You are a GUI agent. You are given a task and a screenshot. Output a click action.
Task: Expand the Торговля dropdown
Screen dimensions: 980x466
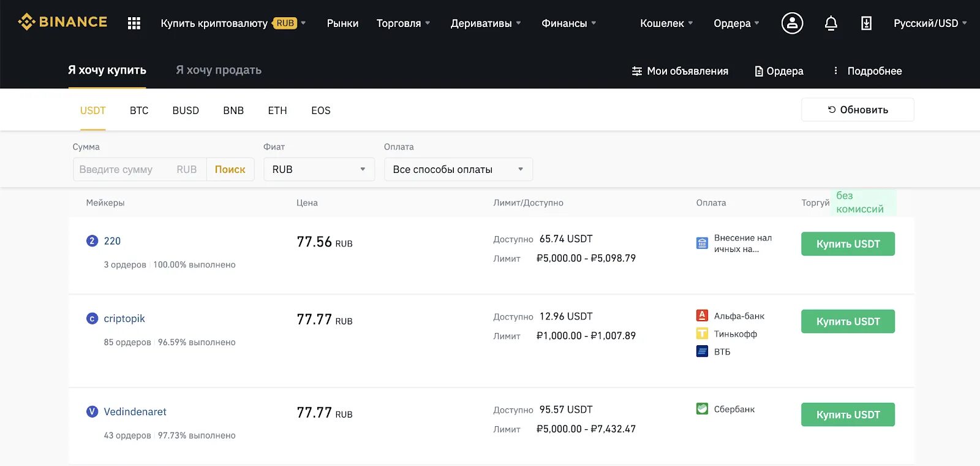(403, 23)
